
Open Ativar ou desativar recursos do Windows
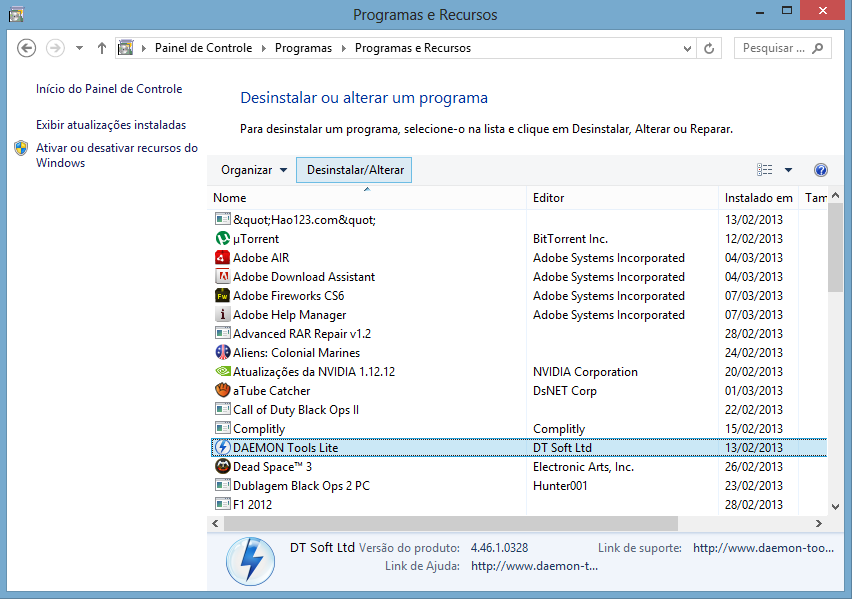(x=117, y=155)
